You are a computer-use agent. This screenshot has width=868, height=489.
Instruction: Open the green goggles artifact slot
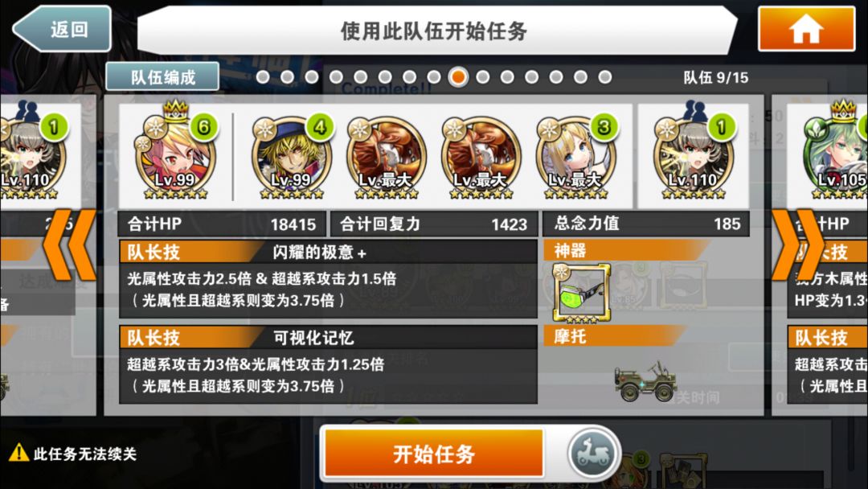pos(581,293)
